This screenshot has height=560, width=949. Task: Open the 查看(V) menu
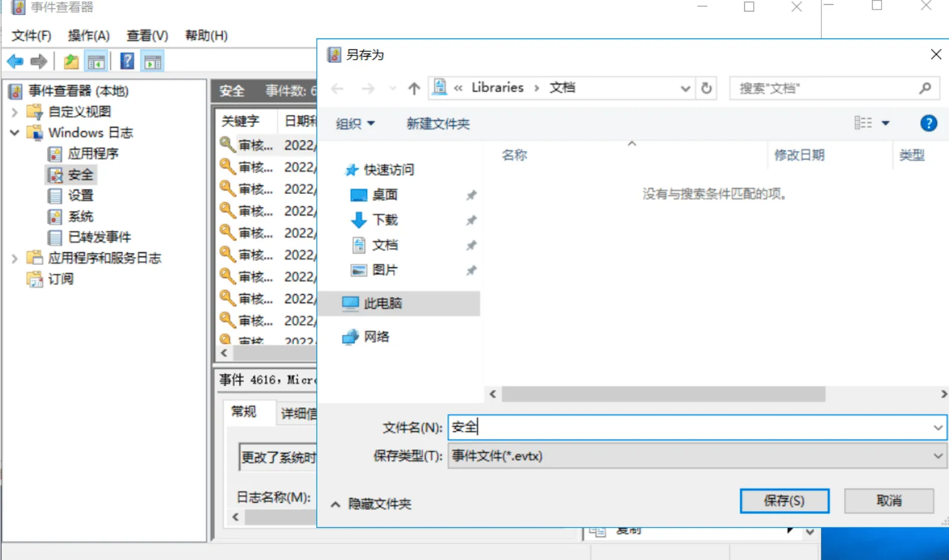[x=147, y=36]
